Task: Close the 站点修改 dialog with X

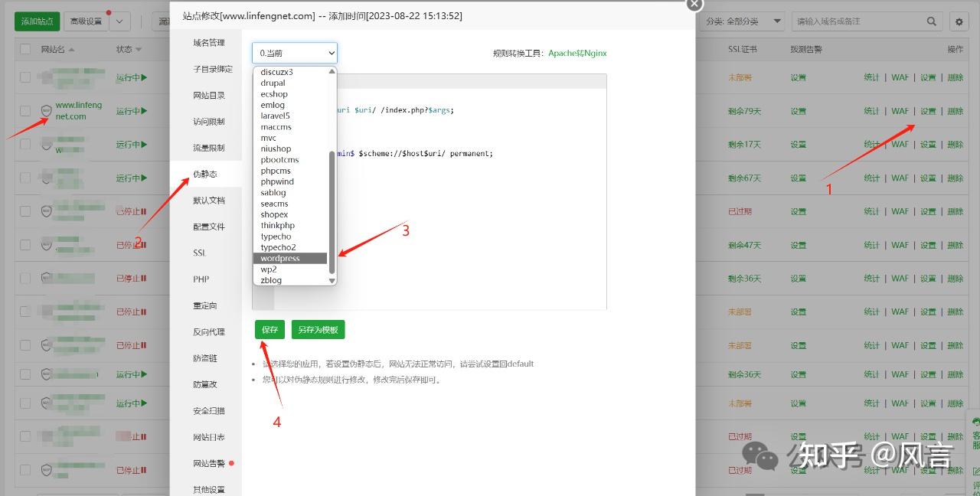Action: 694,4
